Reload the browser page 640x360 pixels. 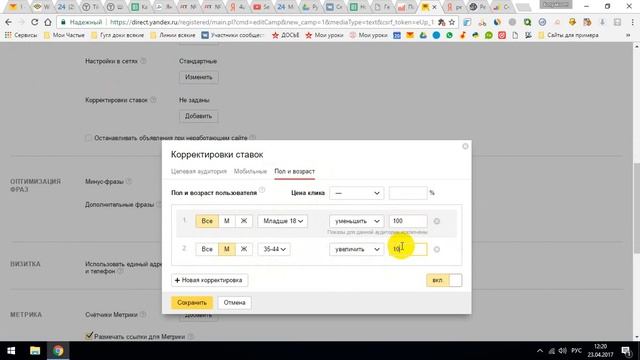[35, 22]
